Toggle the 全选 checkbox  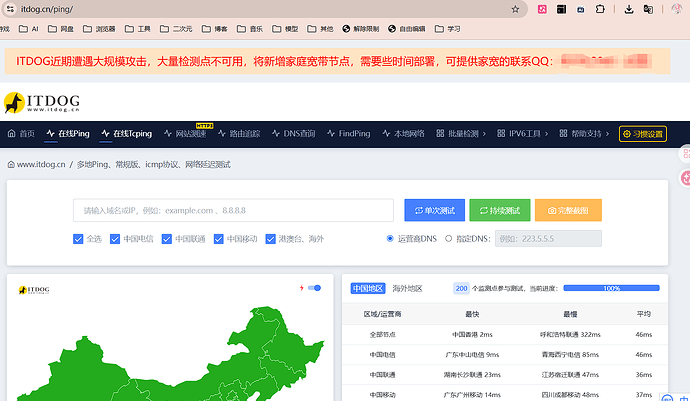[x=78, y=239]
